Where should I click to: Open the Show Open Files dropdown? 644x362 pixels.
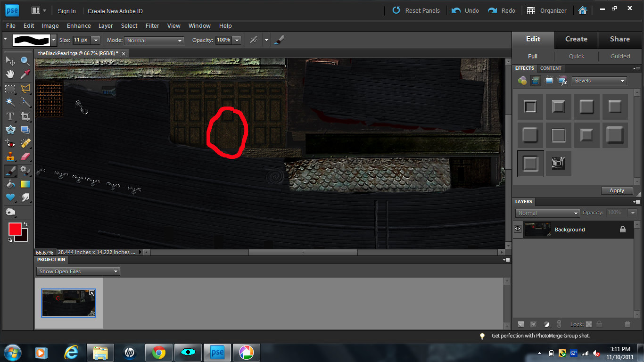(x=78, y=271)
